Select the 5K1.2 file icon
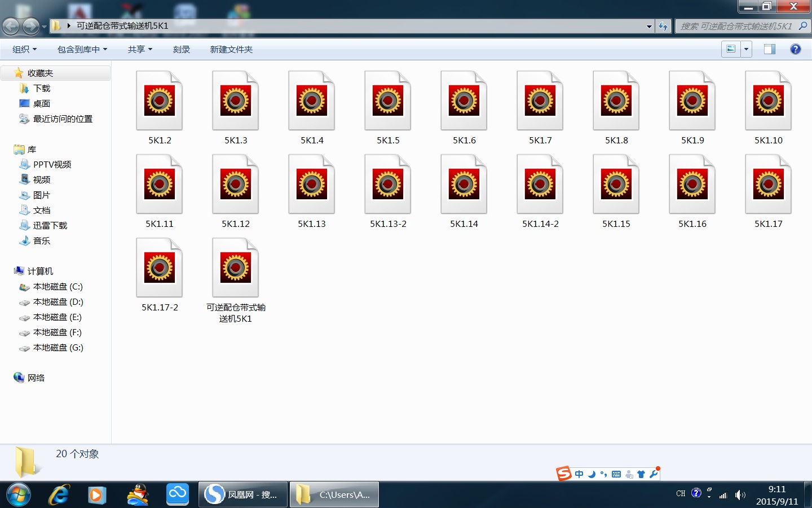The width and height of the screenshot is (812, 508). point(160,101)
